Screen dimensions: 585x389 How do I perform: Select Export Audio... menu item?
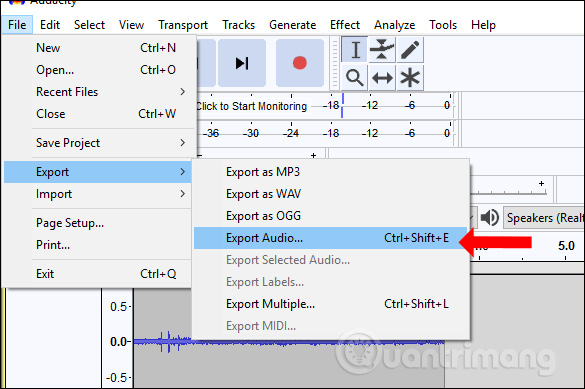(331, 238)
